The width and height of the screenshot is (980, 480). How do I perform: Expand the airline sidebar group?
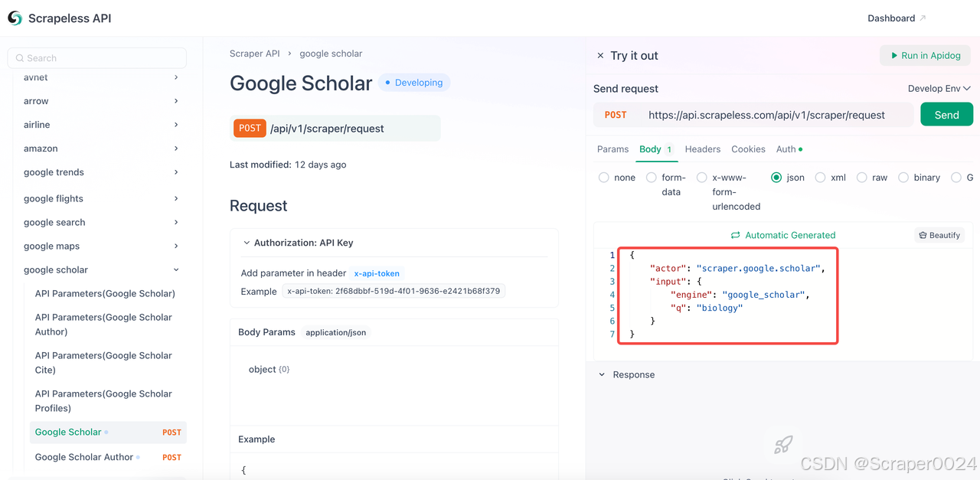click(176, 125)
